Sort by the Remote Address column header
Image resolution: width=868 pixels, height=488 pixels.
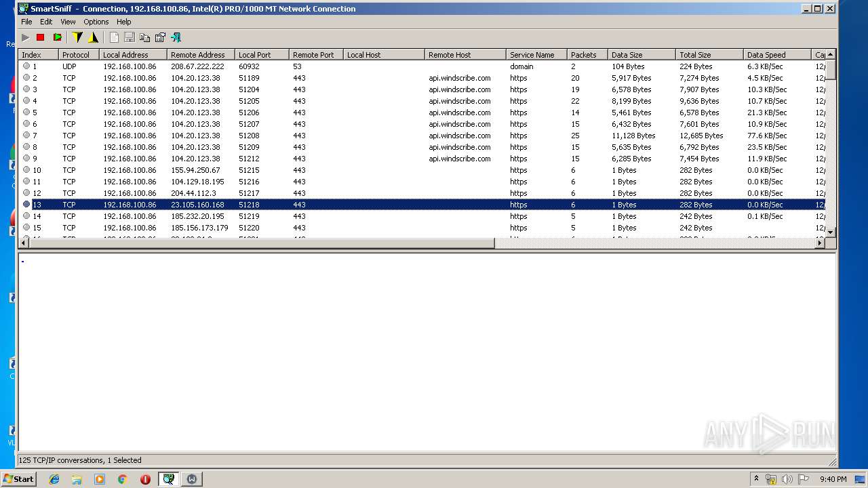coord(201,55)
